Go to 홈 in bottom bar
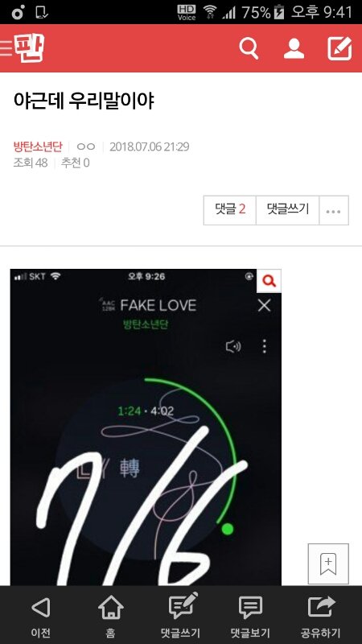 [110, 614]
